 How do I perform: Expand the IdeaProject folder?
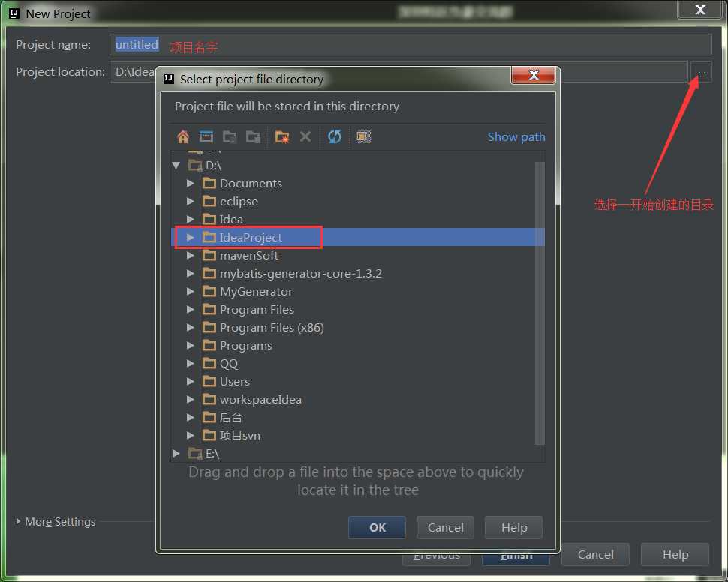coord(190,237)
